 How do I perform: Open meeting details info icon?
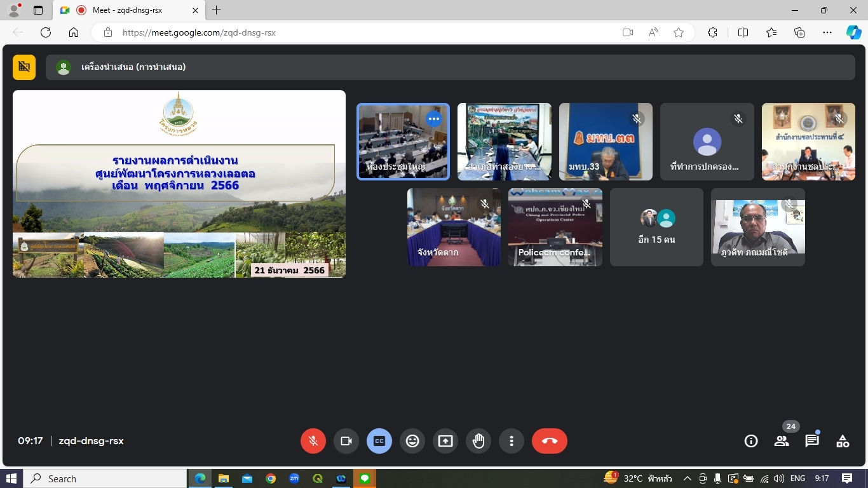click(x=751, y=441)
